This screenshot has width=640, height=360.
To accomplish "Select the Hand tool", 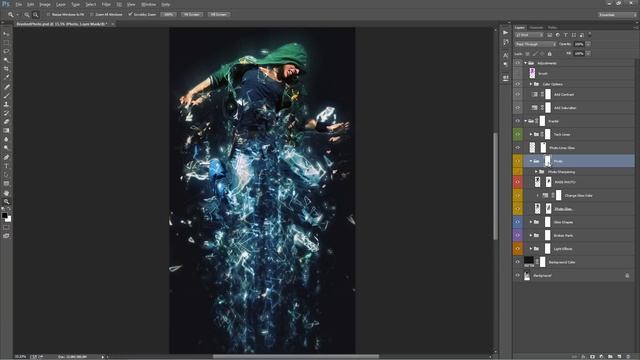I will (x=6, y=193).
